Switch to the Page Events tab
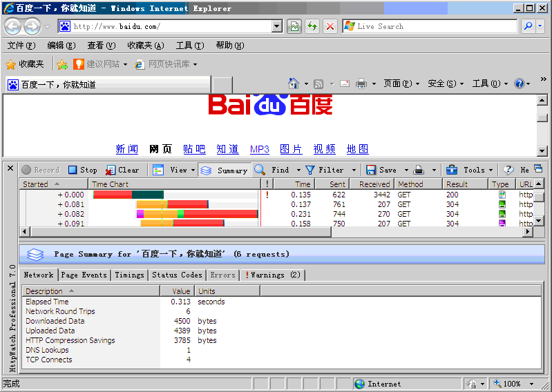 pyautogui.click(x=84, y=275)
